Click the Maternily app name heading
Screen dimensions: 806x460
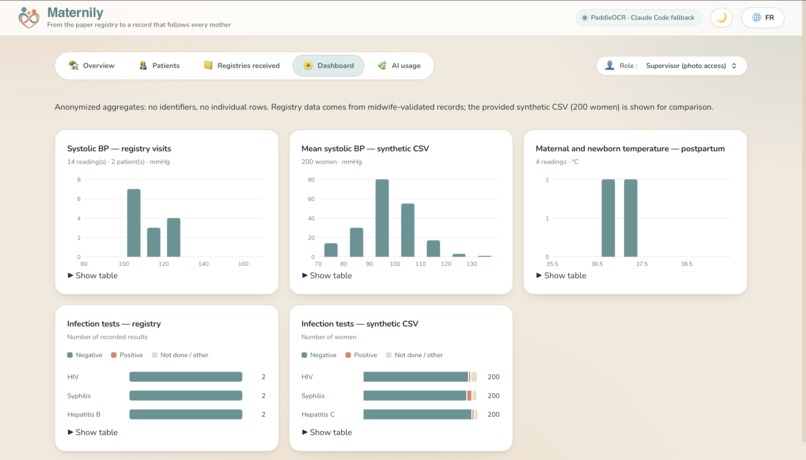(x=75, y=12)
